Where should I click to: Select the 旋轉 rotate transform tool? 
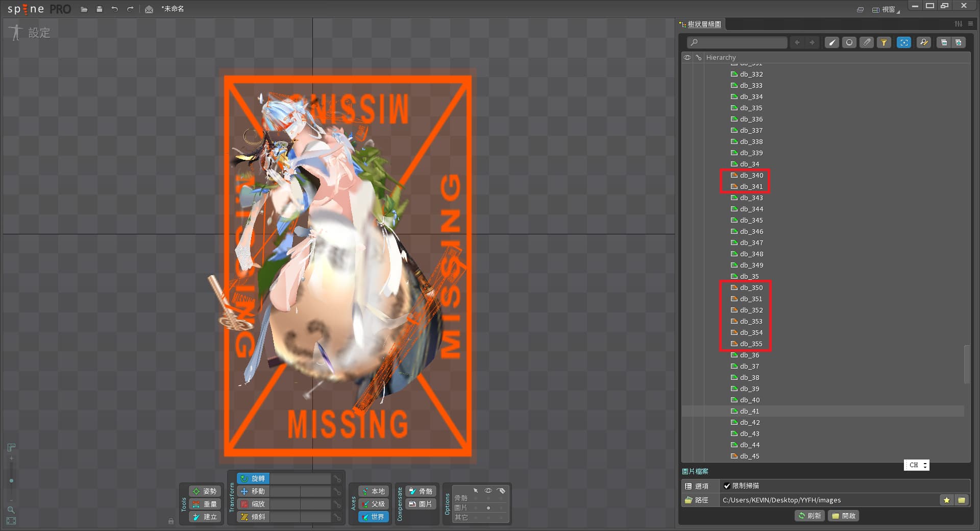(253, 478)
